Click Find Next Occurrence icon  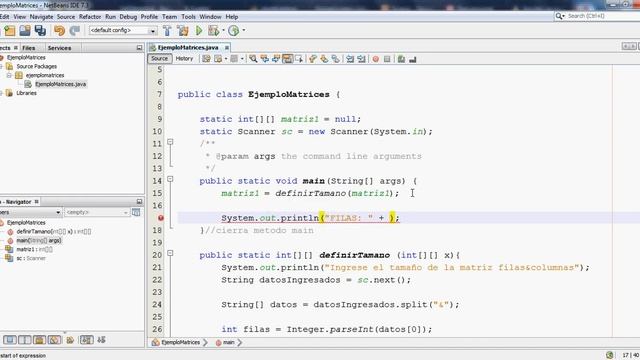pyautogui.click(x=276, y=59)
